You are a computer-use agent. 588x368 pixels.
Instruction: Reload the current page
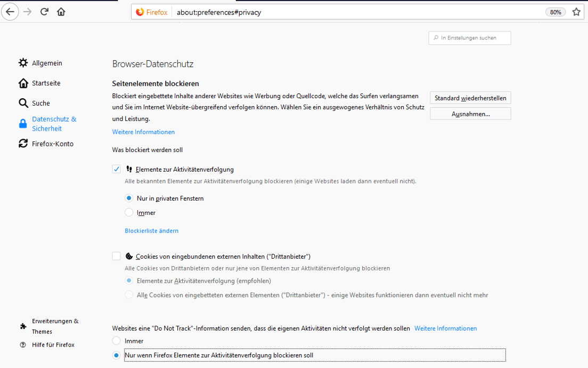(x=44, y=12)
